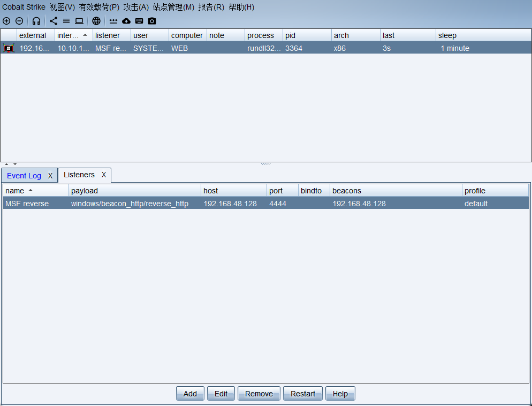Show session table view icon
This screenshot has height=406, width=532.
coord(66,21)
